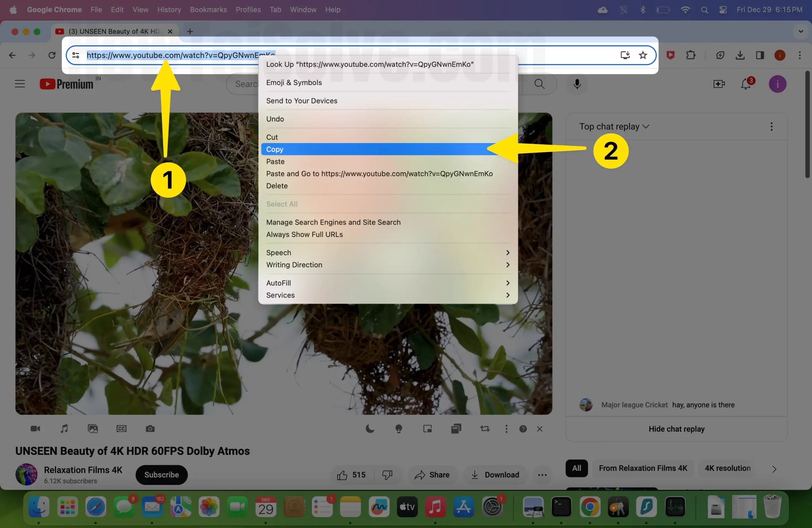812x528 pixels.
Task: Open the Chrome extensions puzzle icon
Action: [x=690, y=55]
